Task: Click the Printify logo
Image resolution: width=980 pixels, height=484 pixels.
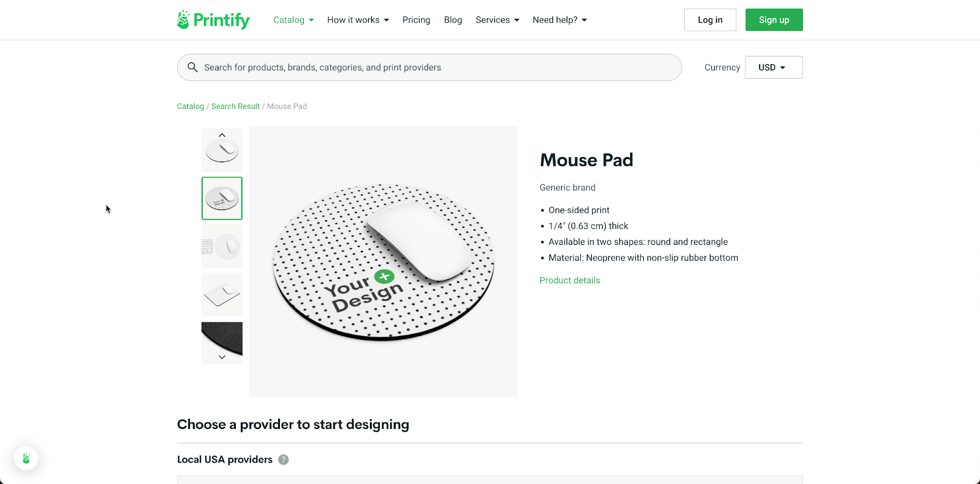Action: (x=213, y=20)
